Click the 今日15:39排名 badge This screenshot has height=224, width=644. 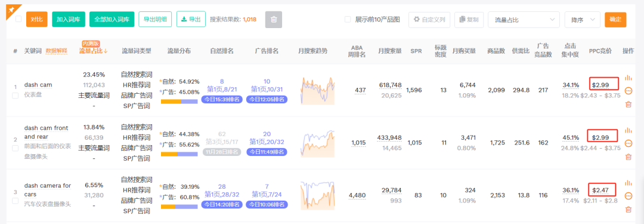[221, 99]
